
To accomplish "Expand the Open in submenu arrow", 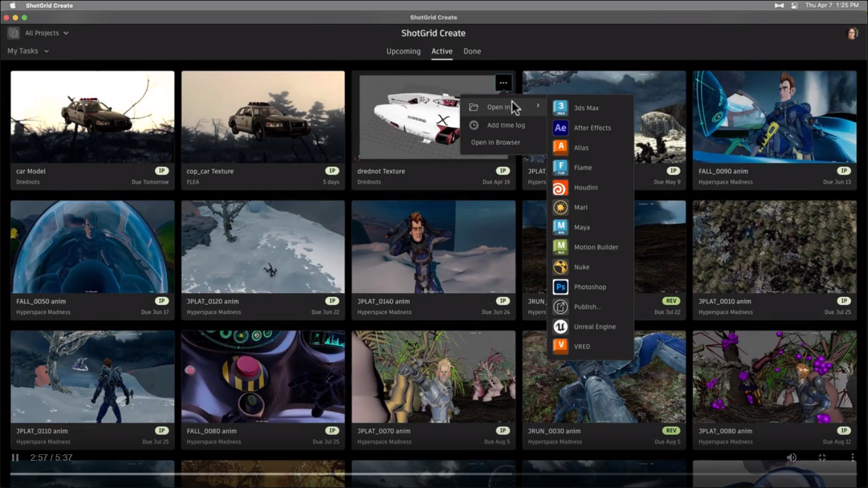I will click(x=538, y=106).
